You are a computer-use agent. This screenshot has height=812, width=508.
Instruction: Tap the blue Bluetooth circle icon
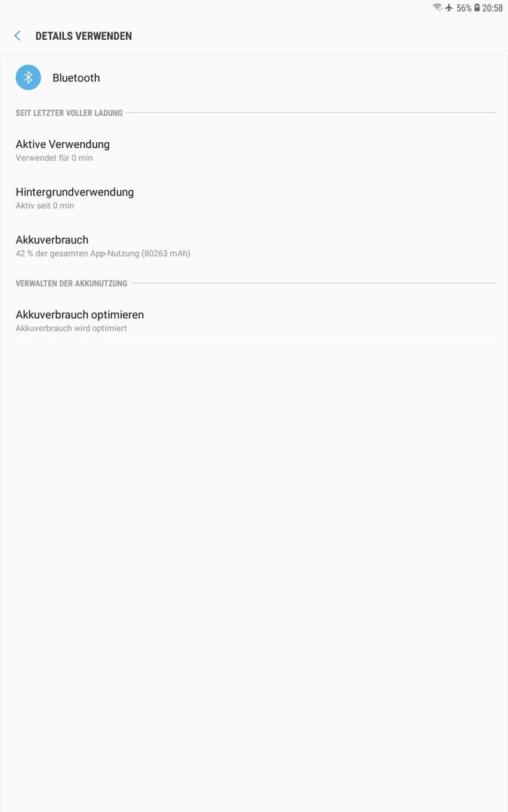tap(29, 77)
